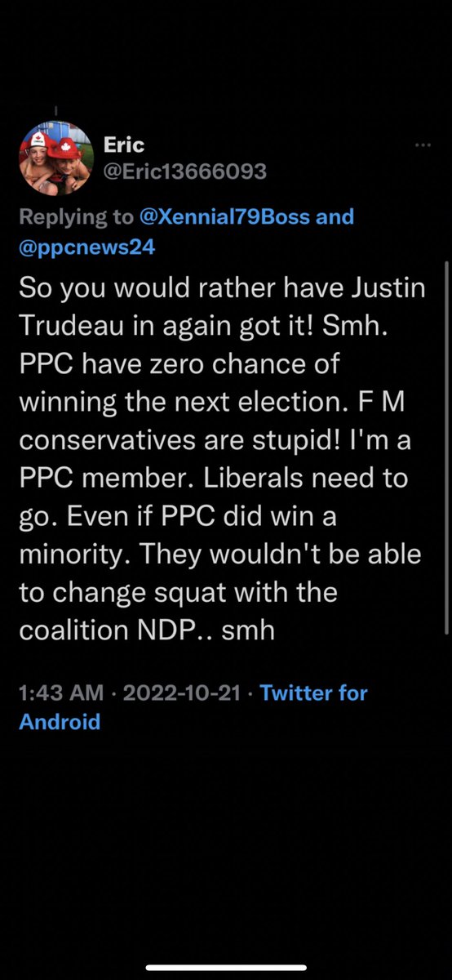Image resolution: width=452 pixels, height=980 pixels.
Task: Click the vertical scrollbar on right edge
Action: [x=445, y=448]
